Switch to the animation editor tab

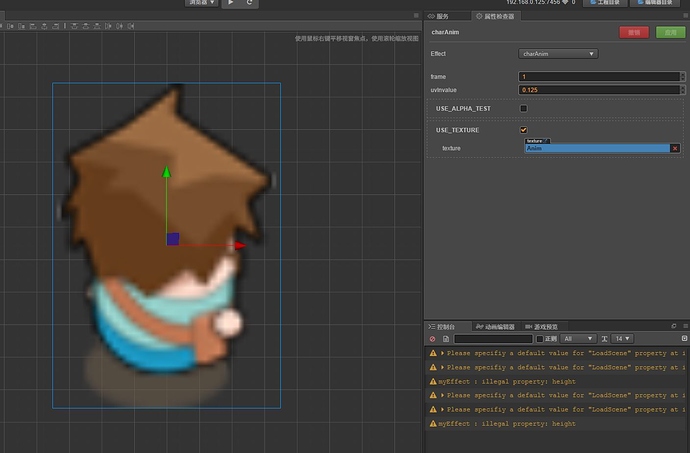click(494, 326)
